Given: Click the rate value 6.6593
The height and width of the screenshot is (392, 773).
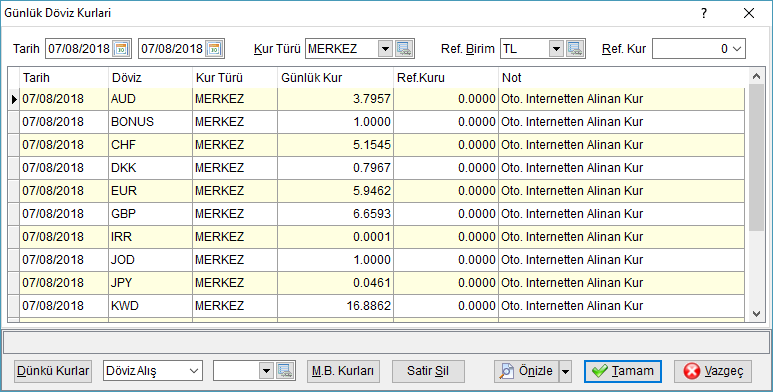Looking at the screenshot, I should tap(372, 214).
